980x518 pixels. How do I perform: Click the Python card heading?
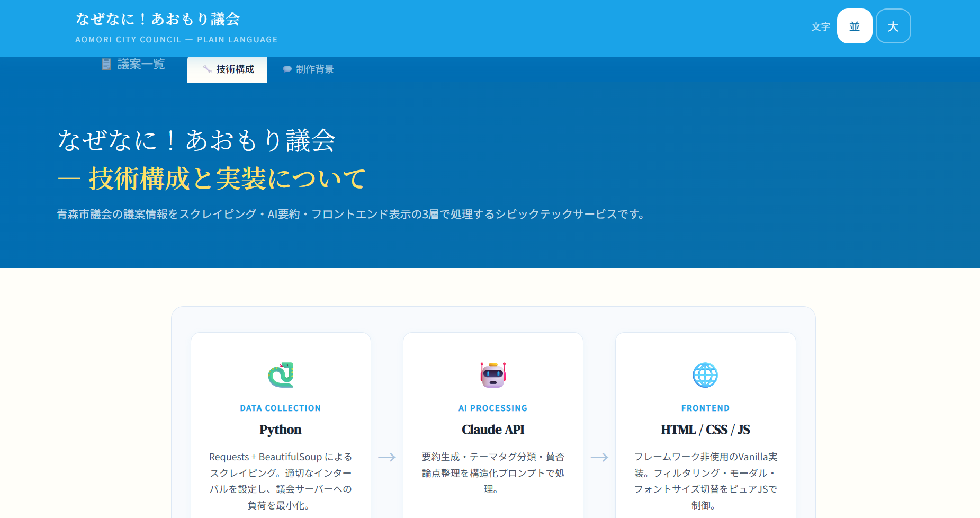281,430
